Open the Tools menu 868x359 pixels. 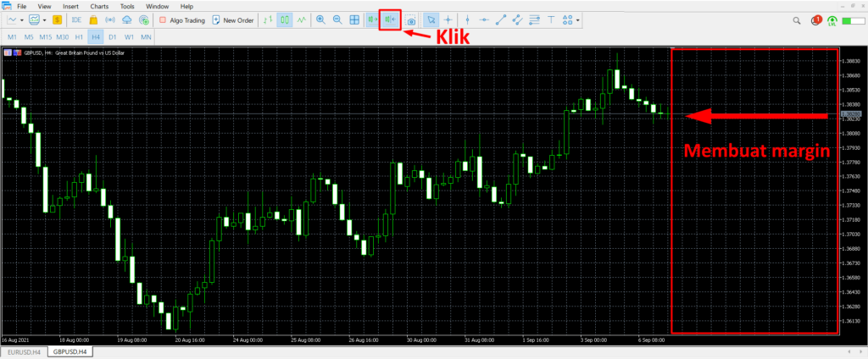coord(127,7)
